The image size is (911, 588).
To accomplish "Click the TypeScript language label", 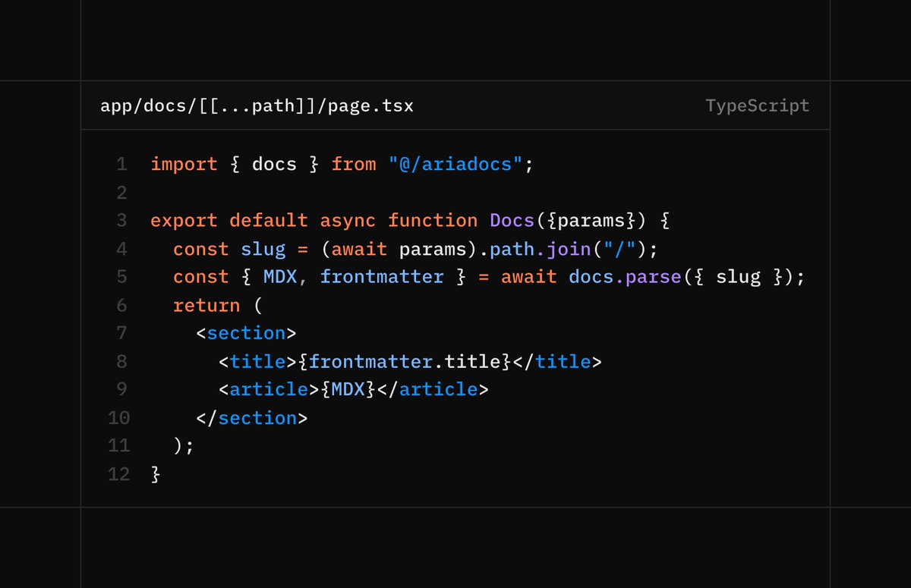I will tap(758, 105).
